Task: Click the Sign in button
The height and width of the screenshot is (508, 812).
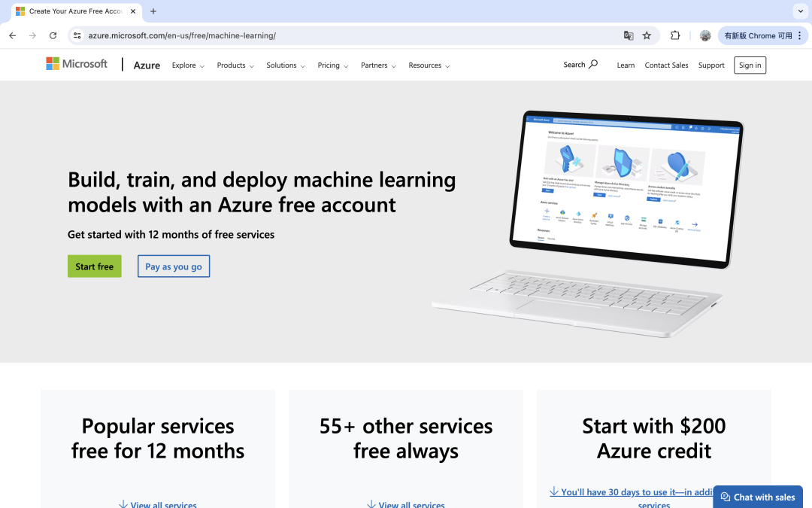Action: coord(750,65)
